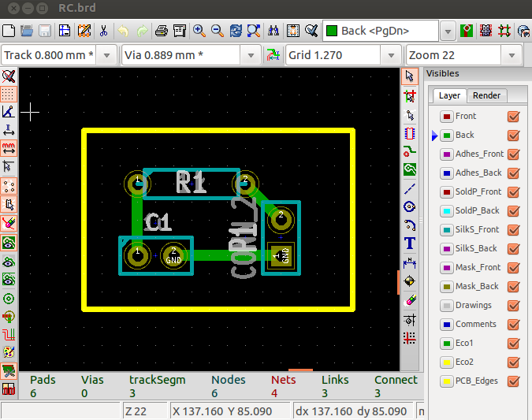The image size is (532, 420).
Task: Click the R1 resistor label on board
Action: click(191, 183)
